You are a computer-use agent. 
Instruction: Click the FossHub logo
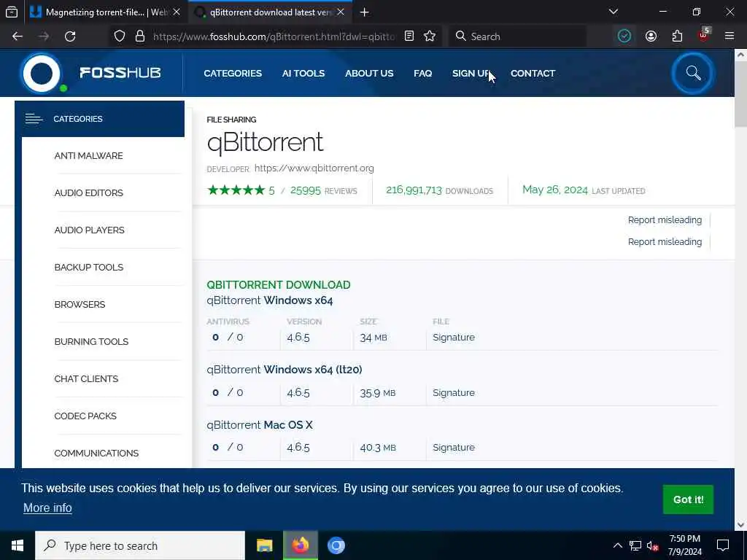click(90, 74)
